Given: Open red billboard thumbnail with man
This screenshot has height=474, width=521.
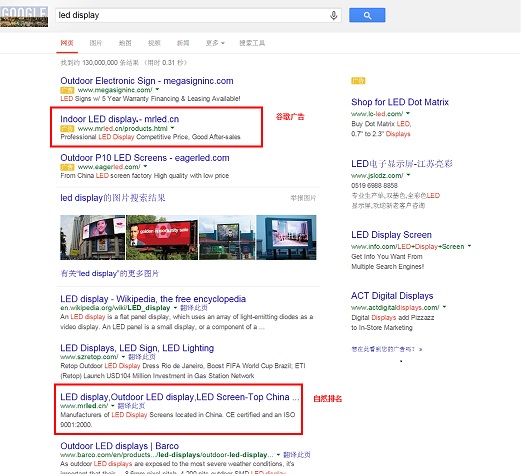Looking at the screenshot, I should (162, 237).
